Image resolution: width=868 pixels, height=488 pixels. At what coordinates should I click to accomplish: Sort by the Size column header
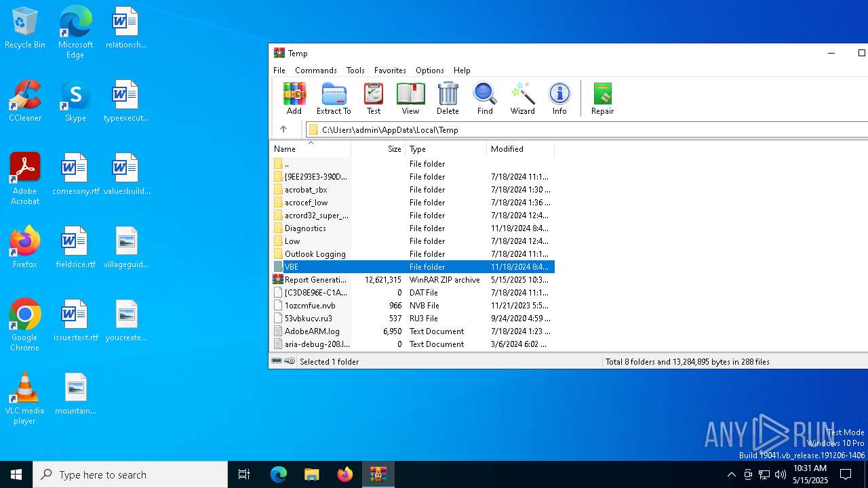point(378,149)
